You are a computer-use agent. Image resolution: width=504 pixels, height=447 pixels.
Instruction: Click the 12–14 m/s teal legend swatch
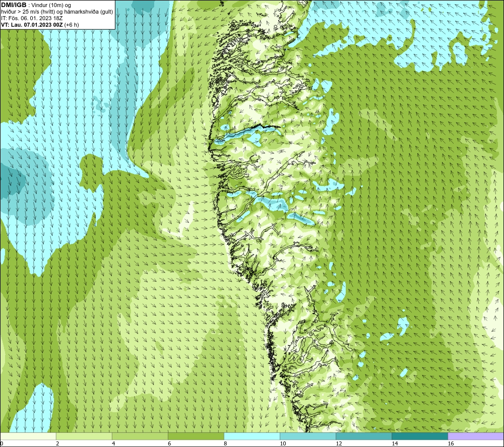pyautogui.click(x=364, y=436)
